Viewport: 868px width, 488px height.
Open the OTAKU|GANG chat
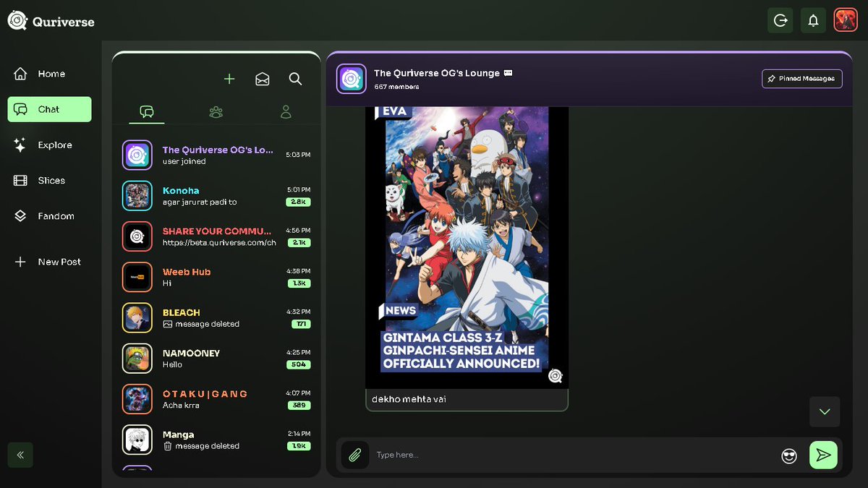pyautogui.click(x=216, y=399)
